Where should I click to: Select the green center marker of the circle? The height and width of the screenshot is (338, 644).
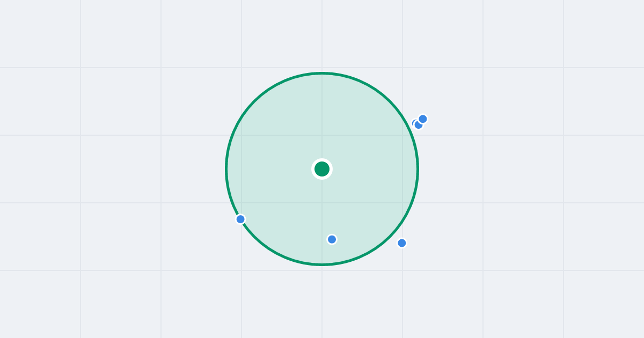tap(322, 169)
